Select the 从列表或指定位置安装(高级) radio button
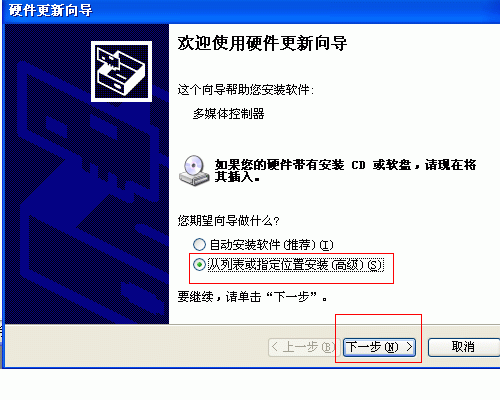 click(x=199, y=265)
